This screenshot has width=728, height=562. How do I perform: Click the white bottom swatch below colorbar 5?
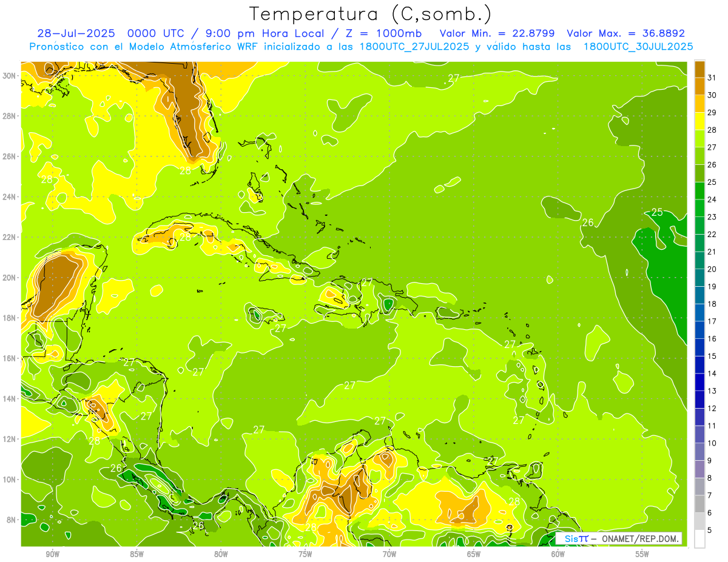[699, 538]
